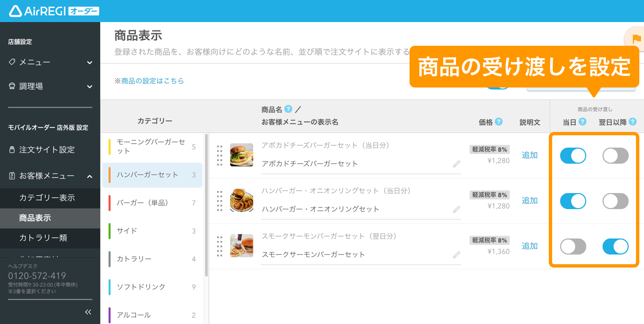
Task: Click 追加 description link for ハンバーガー・オニオンリングセット
Action: (530, 201)
